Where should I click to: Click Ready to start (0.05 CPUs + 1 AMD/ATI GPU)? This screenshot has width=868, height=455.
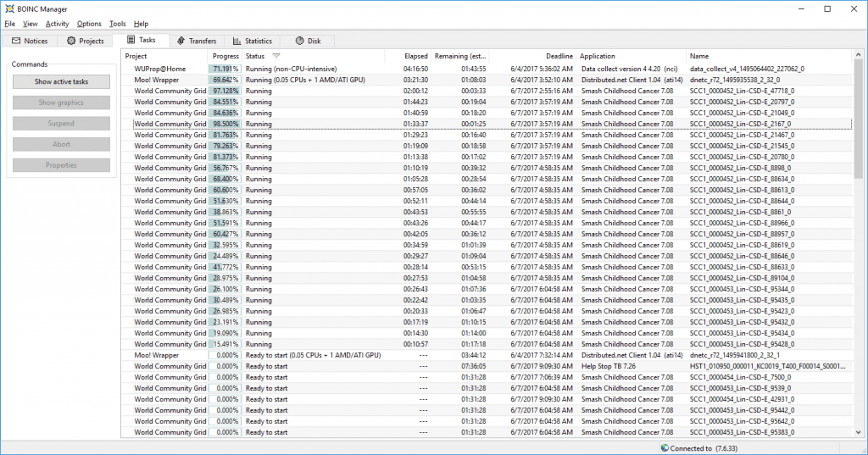pos(313,355)
